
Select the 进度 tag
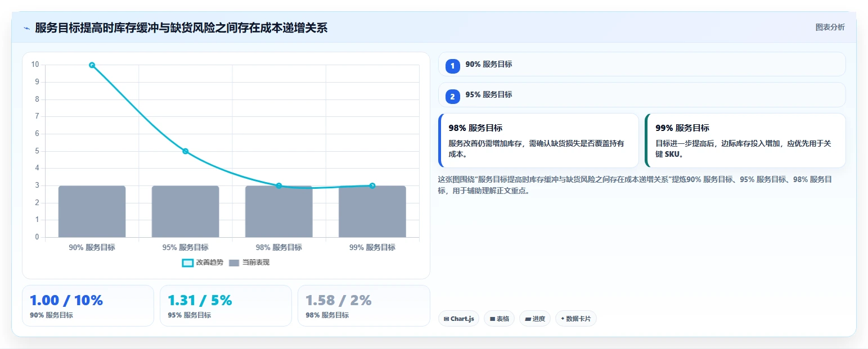click(535, 319)
